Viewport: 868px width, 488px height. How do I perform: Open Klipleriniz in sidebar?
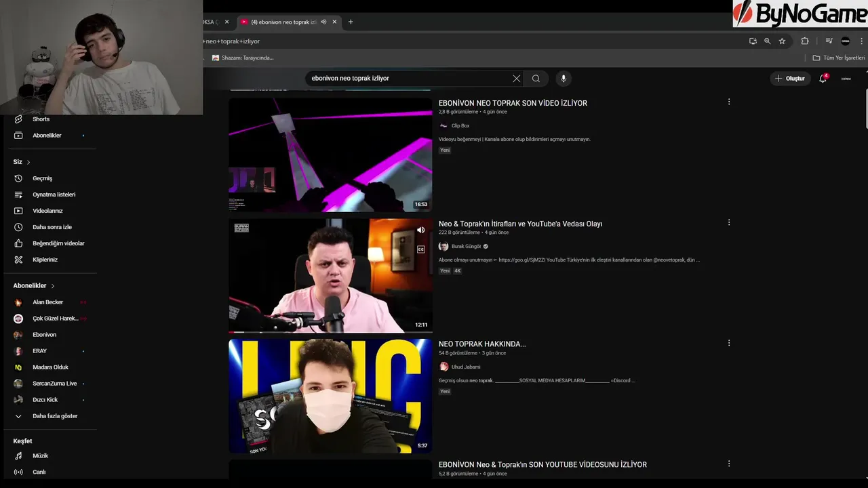[x=45, y=260]
